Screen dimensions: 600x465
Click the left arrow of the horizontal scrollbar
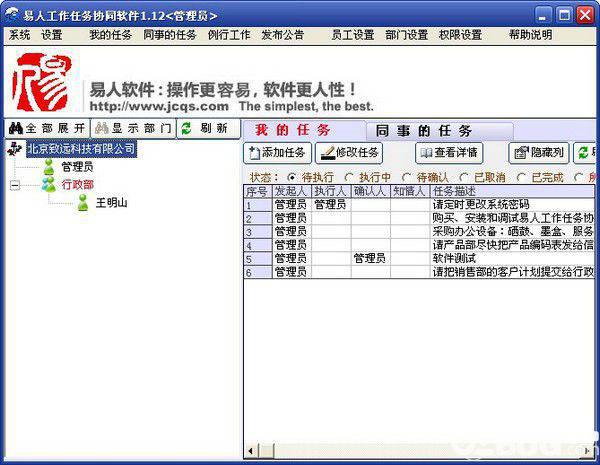(x=251, y=451)
